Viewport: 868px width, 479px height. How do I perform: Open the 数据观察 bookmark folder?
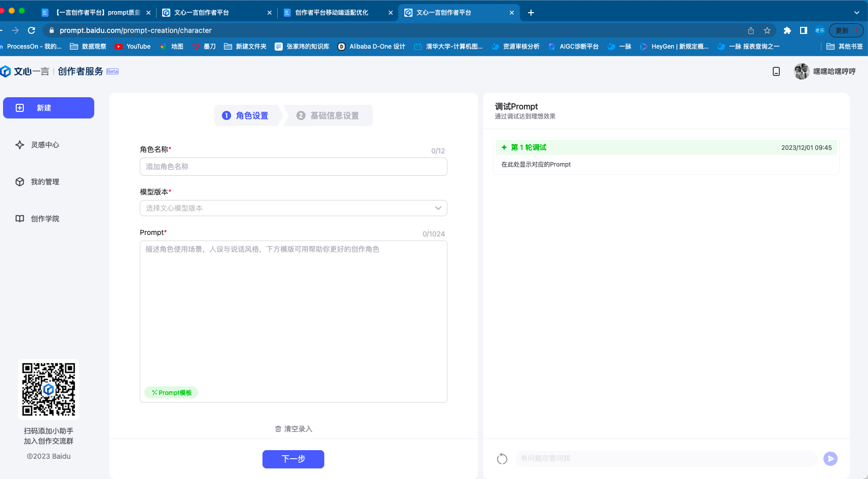(88, 47)
